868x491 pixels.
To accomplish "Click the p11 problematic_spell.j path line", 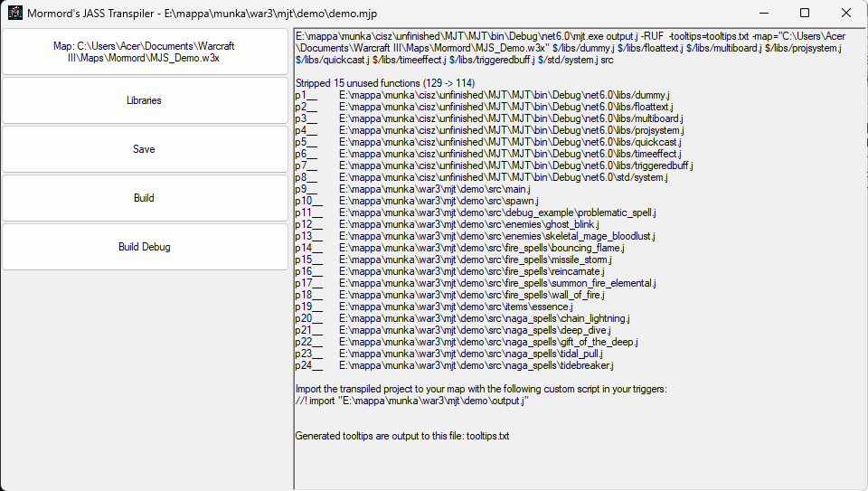I will [x=476, y=212].
